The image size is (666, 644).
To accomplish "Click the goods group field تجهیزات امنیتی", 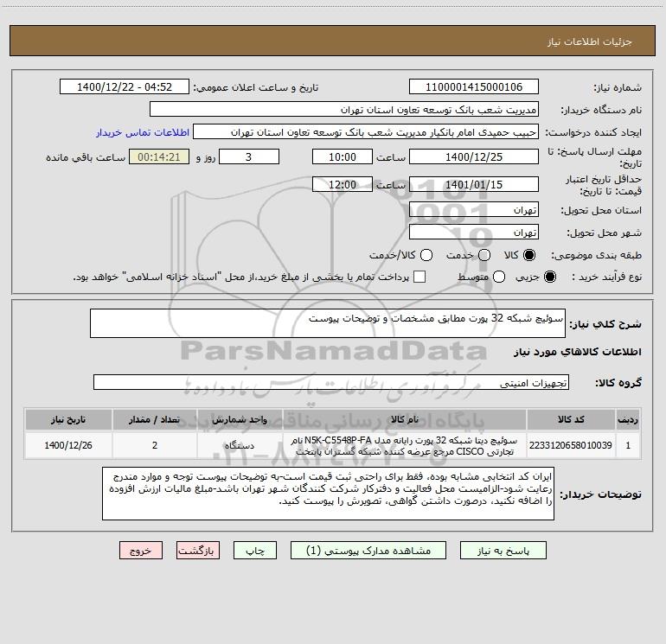I will point(331,382).
